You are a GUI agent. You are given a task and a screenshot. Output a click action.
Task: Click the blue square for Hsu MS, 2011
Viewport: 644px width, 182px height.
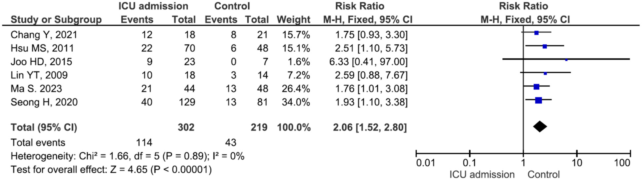click(545, 46)
